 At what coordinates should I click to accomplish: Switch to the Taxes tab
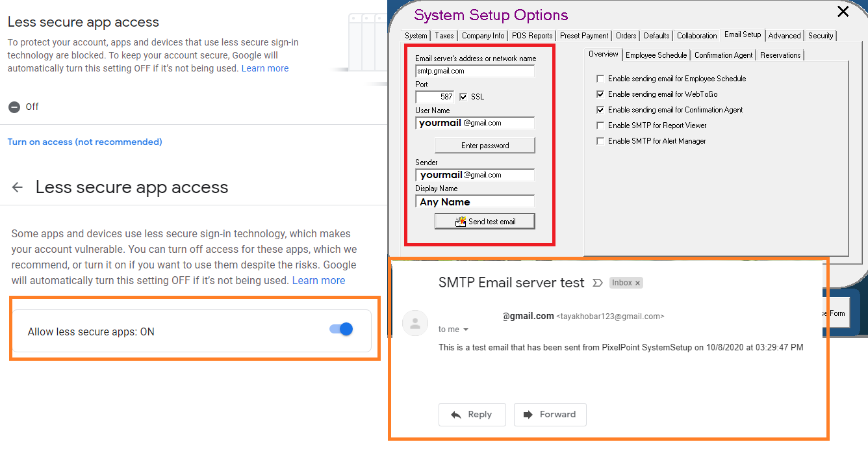pyautogui.click(x=444, y=36)
